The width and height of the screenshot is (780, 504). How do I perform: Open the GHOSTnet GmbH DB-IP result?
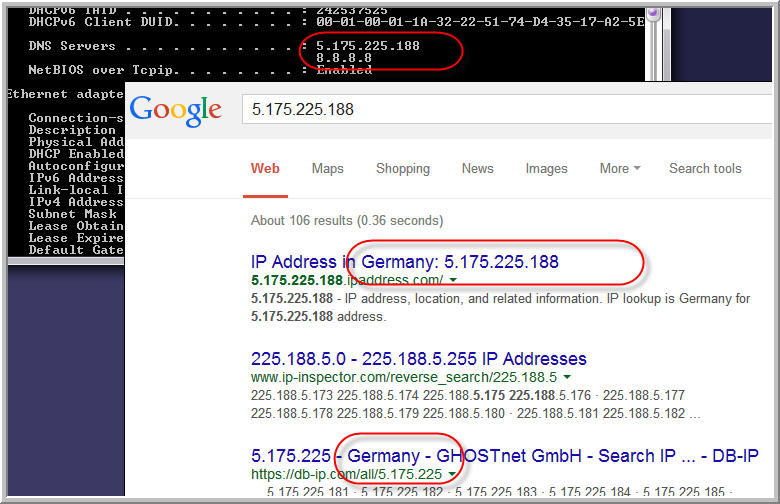(504, 456)
